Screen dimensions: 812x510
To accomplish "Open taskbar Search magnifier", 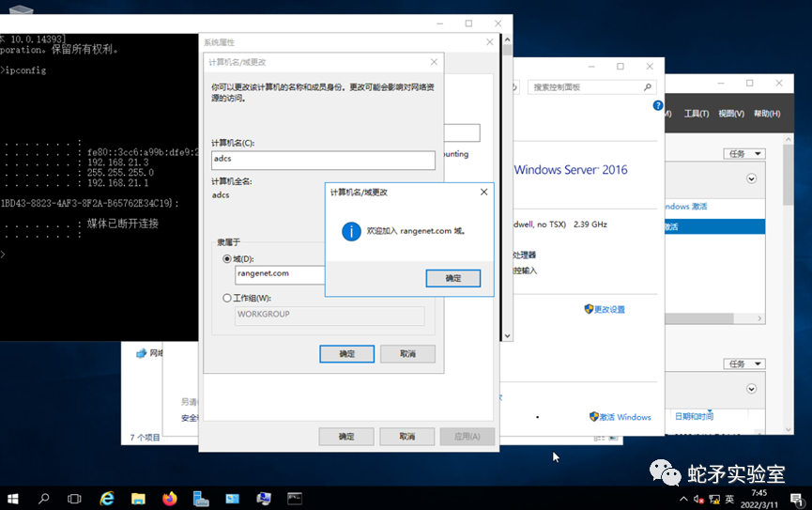I will click(43, 499).
